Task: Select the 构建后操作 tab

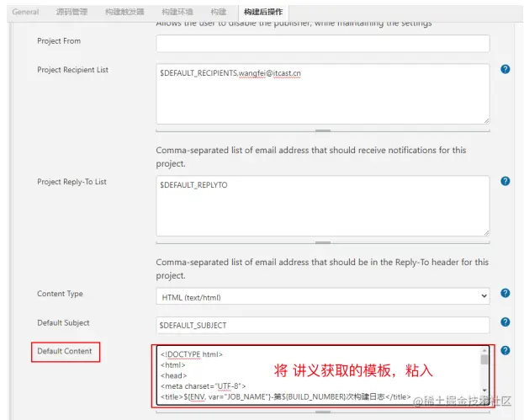Action: pyautogui.click(x=263, y=12)
